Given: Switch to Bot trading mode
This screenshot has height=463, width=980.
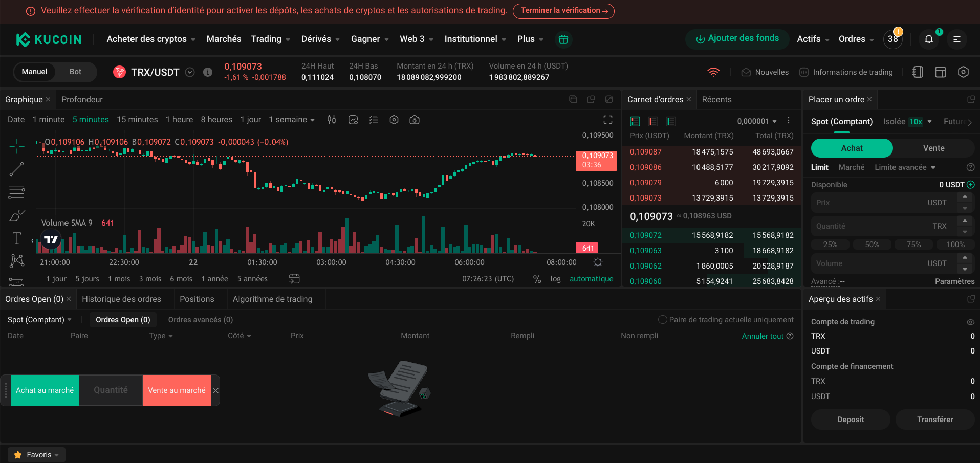Looking at the screenshot, I should pyautogui.click(x=75, y=72).
